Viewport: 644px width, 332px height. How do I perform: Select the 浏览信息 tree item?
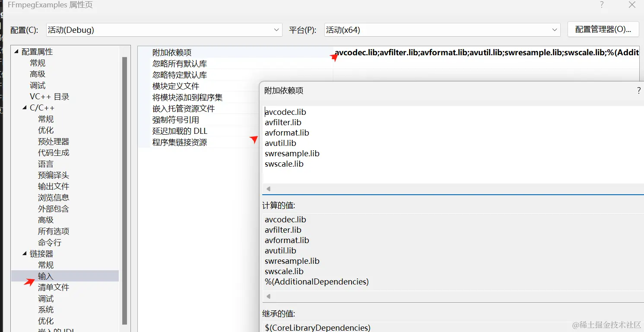tap(54, 198)
